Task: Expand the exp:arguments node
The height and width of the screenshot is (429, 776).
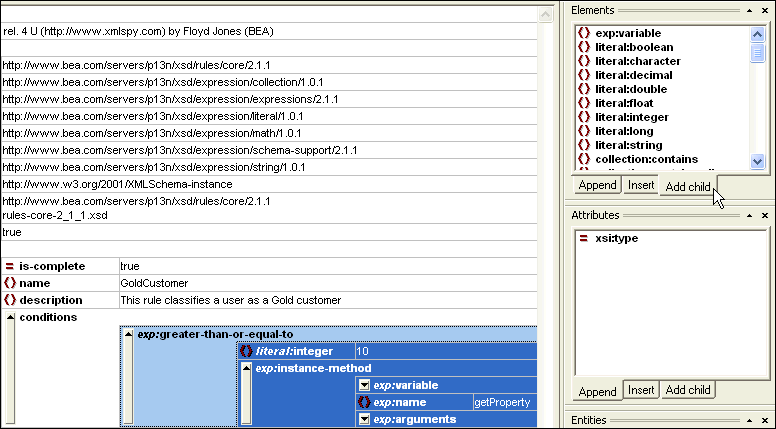Action: click(x=364, y=419)
